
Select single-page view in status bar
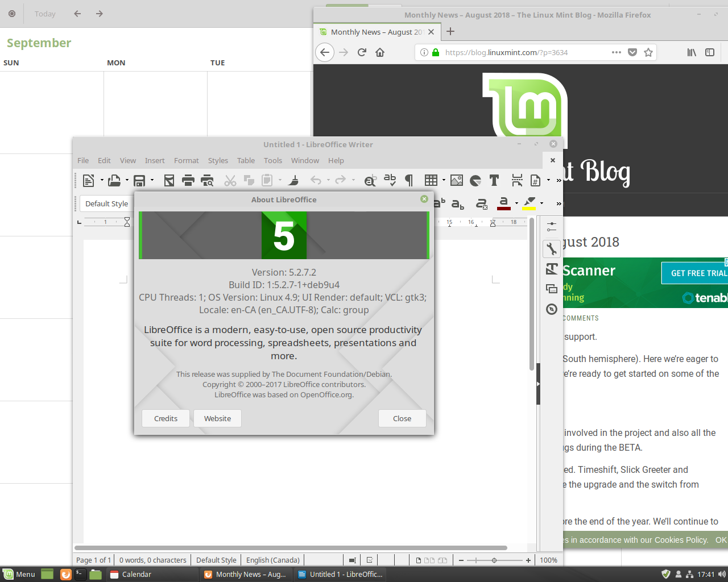click(x=419, y=560)
